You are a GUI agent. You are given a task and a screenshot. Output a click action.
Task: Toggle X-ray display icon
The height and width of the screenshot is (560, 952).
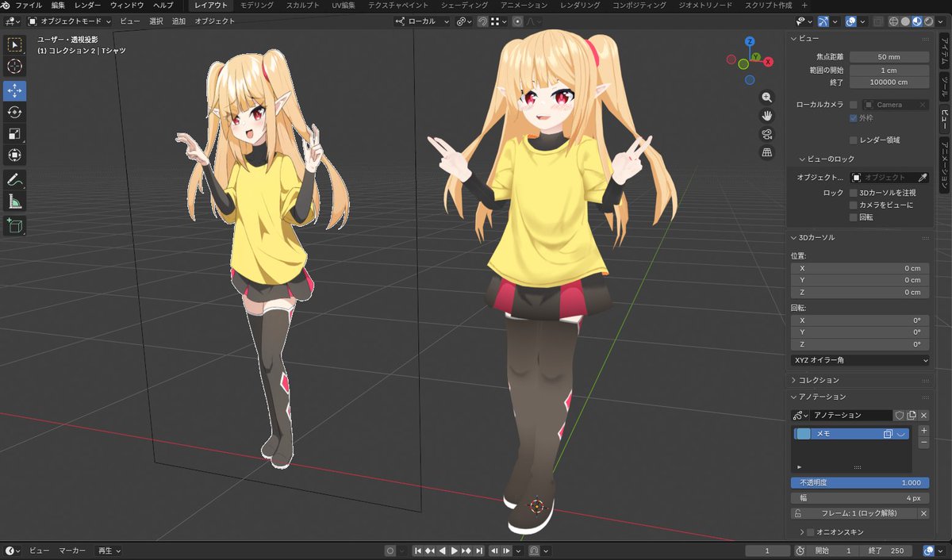(x=877, y=21)
